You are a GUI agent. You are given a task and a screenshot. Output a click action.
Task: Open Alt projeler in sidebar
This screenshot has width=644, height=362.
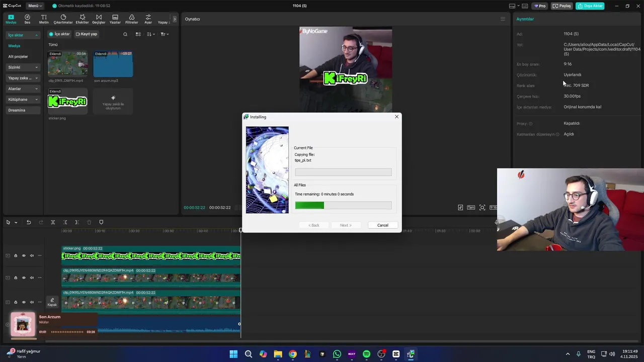point(18,57)
